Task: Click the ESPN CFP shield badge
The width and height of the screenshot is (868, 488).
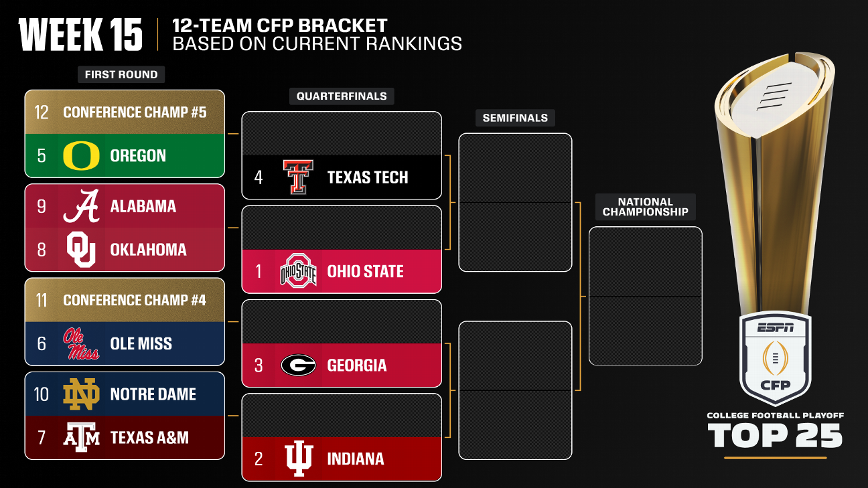Action: 776,359
